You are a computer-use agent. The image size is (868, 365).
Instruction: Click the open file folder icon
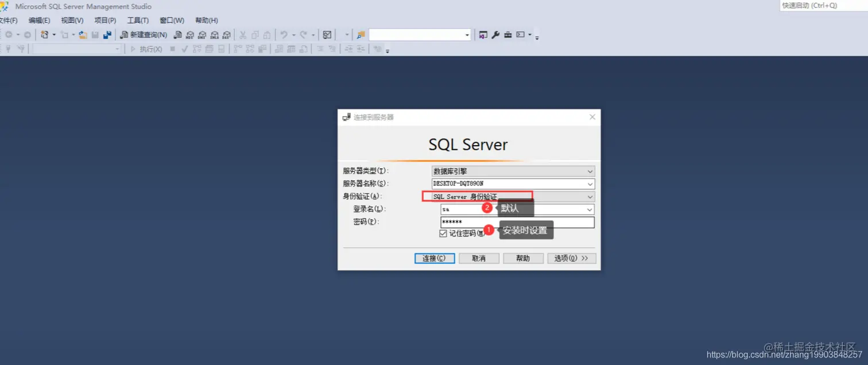(83, 35)
